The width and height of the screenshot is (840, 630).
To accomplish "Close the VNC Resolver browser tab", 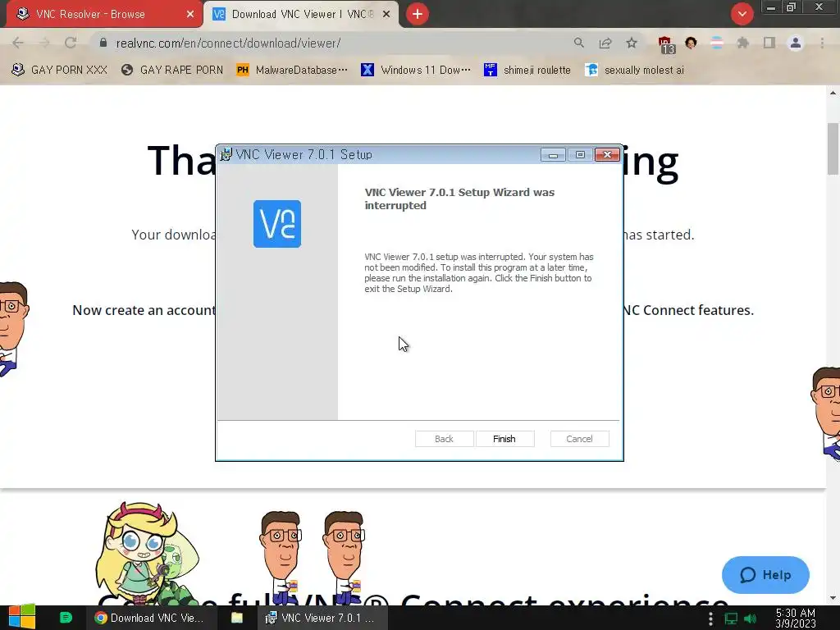I will [x=190, y=14].
